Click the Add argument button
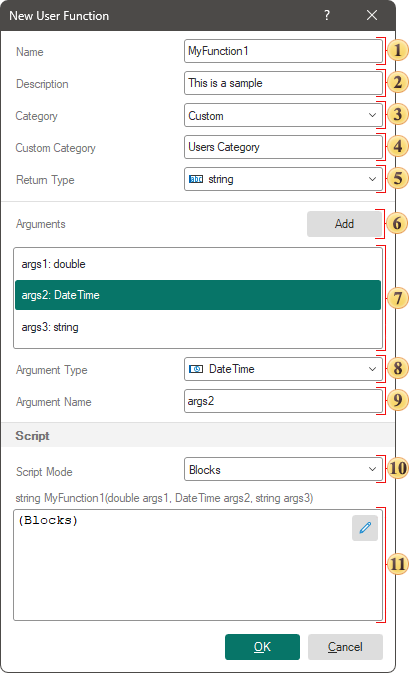410x673 pixels. 344,224
